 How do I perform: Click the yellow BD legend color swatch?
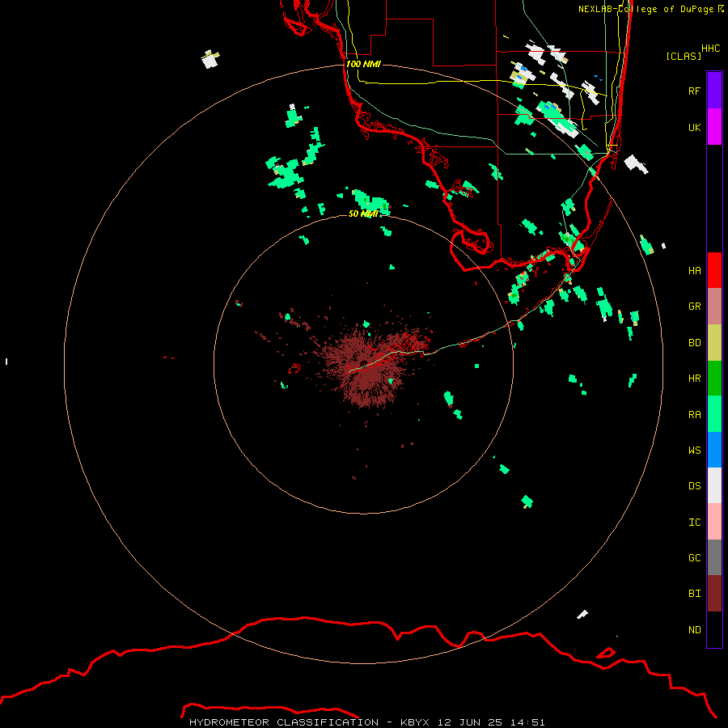coord(714,343)
